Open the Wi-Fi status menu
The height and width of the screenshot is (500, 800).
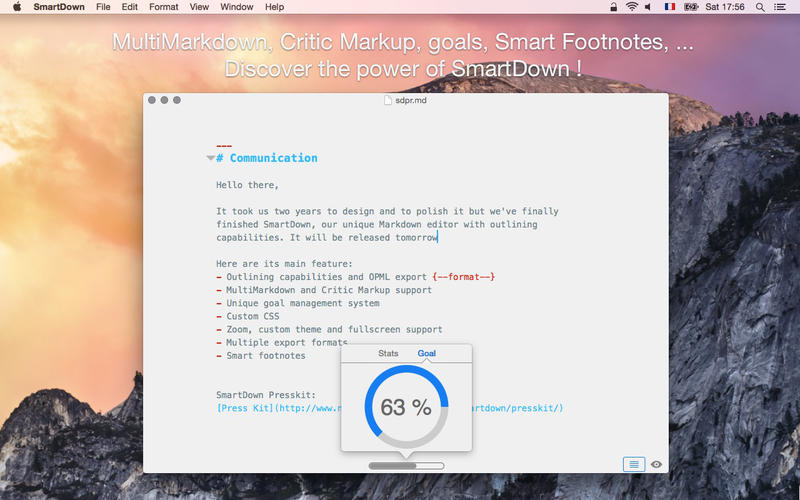632,7
